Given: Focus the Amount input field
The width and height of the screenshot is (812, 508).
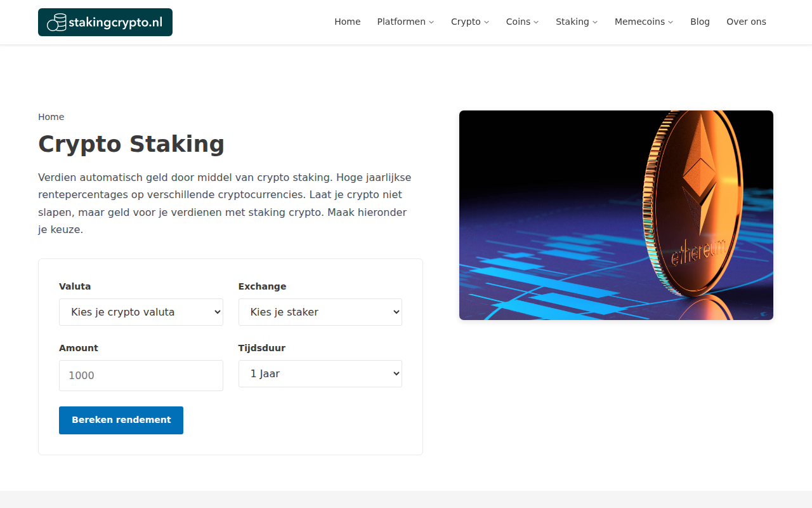Looking at the screenshot, I should (x=141, y=375).
